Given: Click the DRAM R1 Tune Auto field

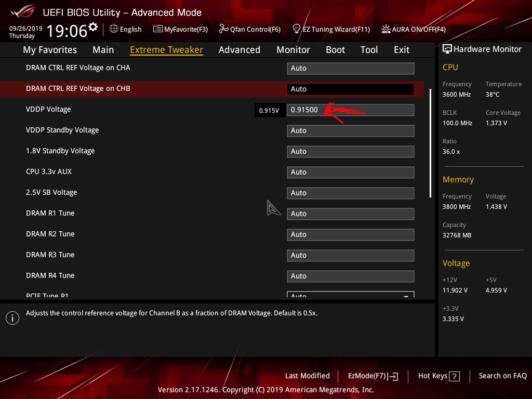Looking at the screenshot, I should (x=351, y=214).
